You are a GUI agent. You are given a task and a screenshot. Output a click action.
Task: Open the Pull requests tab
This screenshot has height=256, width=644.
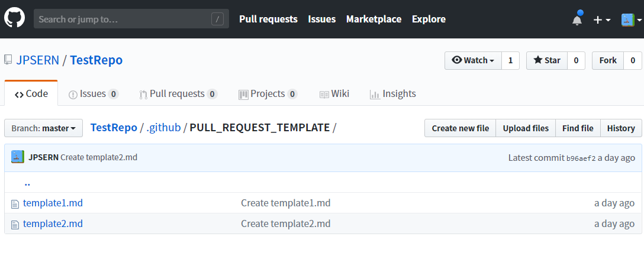tap(178, 94)
